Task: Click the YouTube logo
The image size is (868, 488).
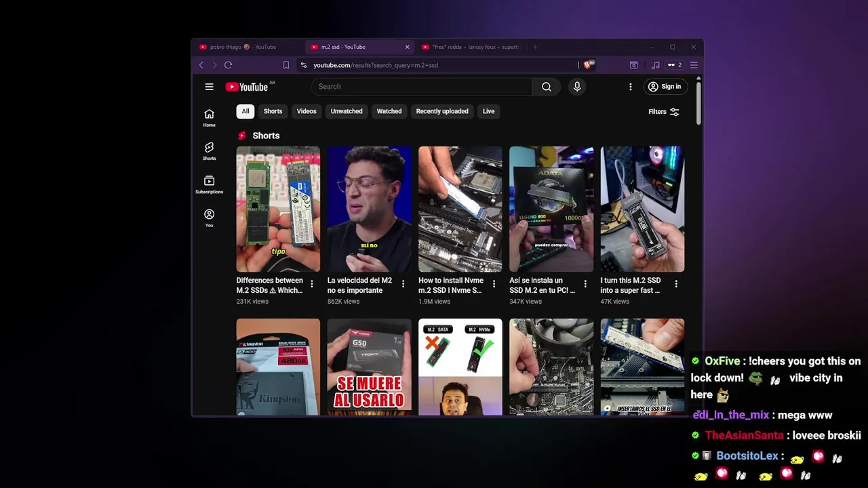Action: point(247,87)
